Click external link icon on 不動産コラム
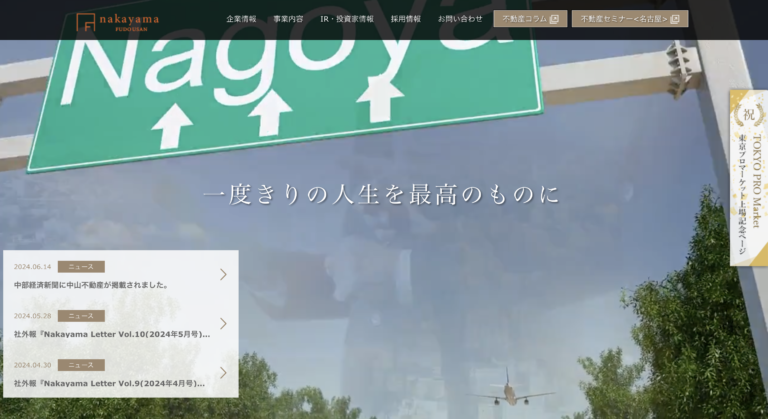 point(554,19)
